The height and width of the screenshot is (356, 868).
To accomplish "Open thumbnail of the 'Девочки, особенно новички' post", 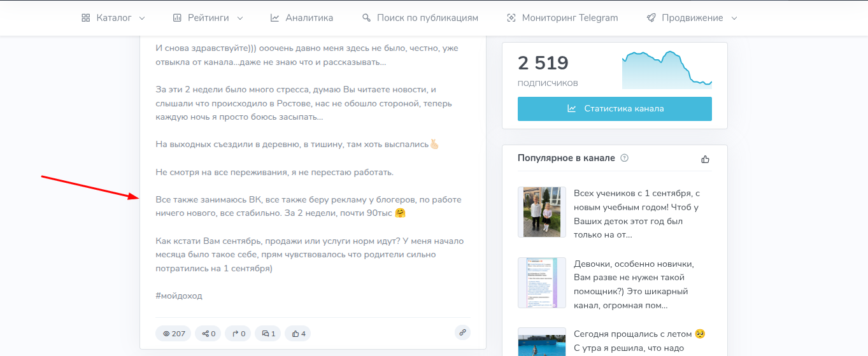I will [542, 283].
